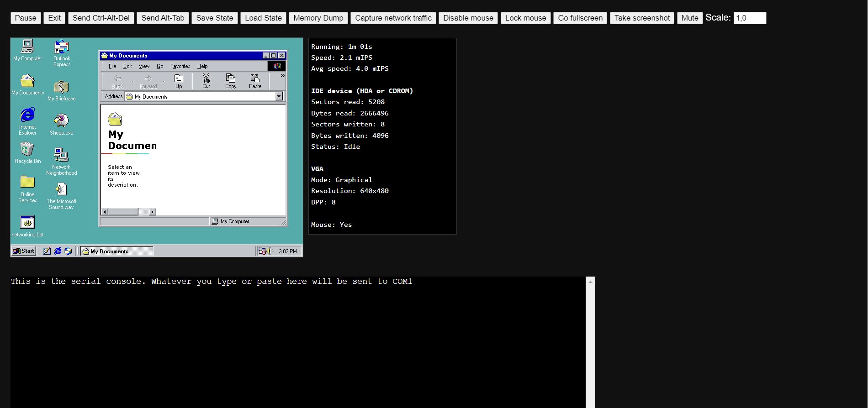Click horizontal scrollbar right arrow in My Documents
868x408 pixels.
[x=153, y=212]
